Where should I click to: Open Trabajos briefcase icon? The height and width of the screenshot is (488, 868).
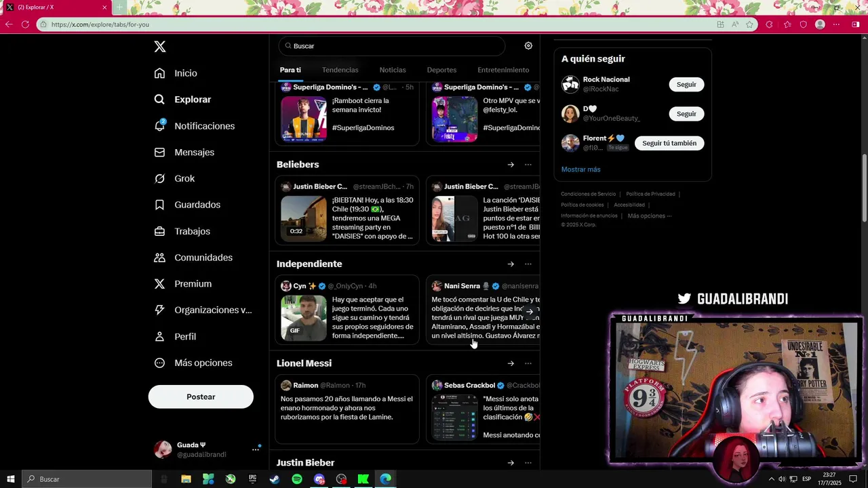tap(160, 231)
